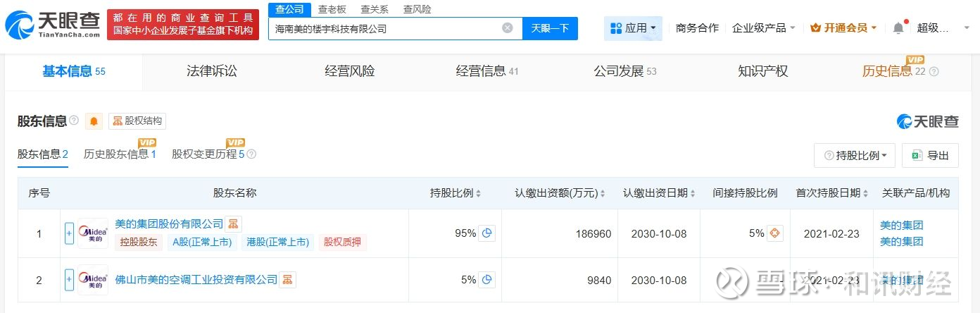Click the 导出 export button

pyautogui.click(x=930, y=156)
